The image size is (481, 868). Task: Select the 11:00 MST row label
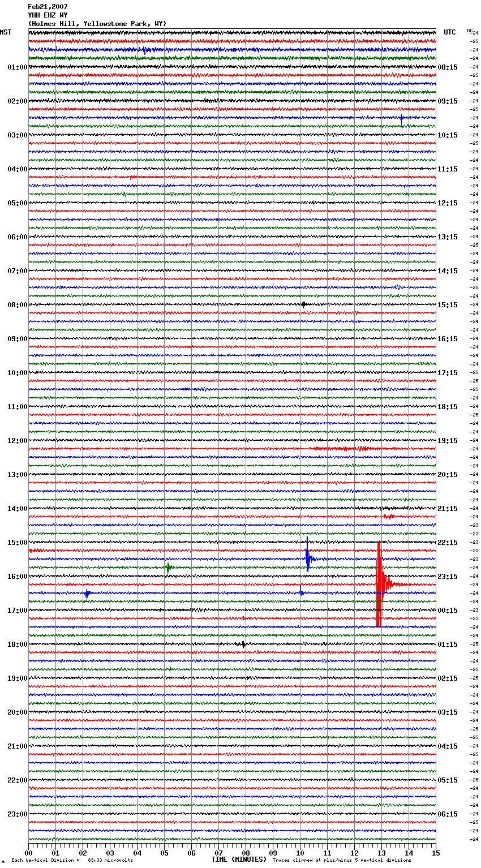click(17, 407)
